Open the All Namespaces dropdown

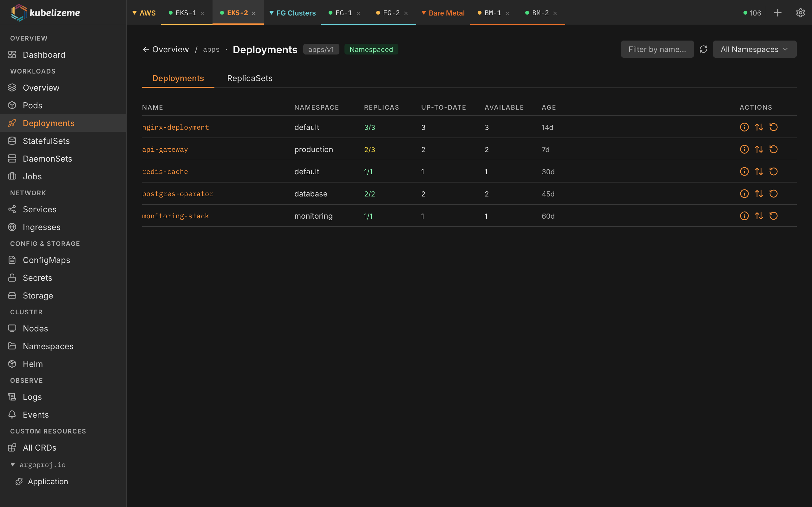click(x=754, y=49)
